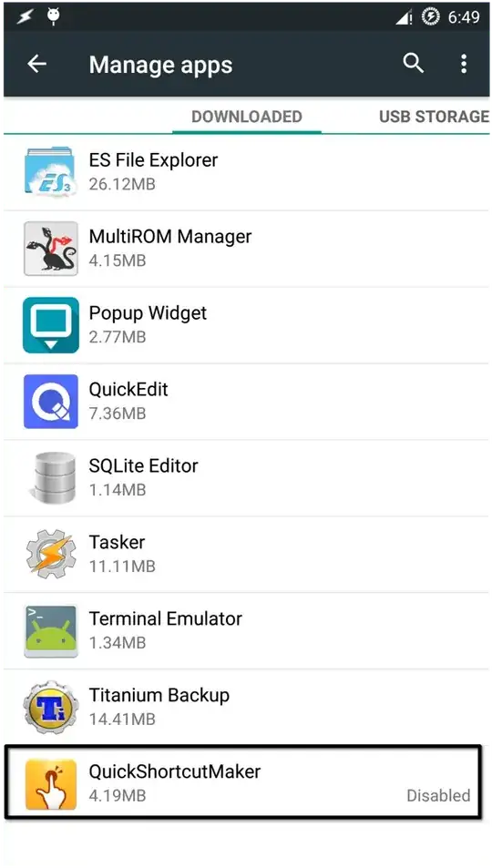This screenshot has width=492, height=868.
Task: Tap the back arrow in header
Action: point(36,65)
